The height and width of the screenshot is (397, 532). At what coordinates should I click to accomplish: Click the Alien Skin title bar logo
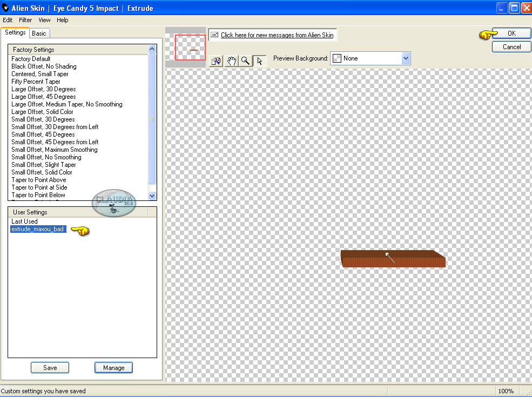(x=5, y=8)
